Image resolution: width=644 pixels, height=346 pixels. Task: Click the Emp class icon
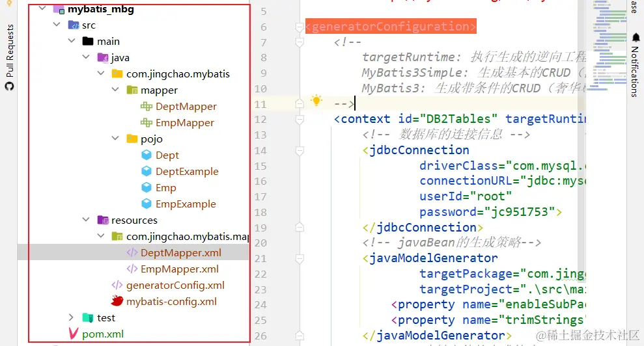point(147,187)
